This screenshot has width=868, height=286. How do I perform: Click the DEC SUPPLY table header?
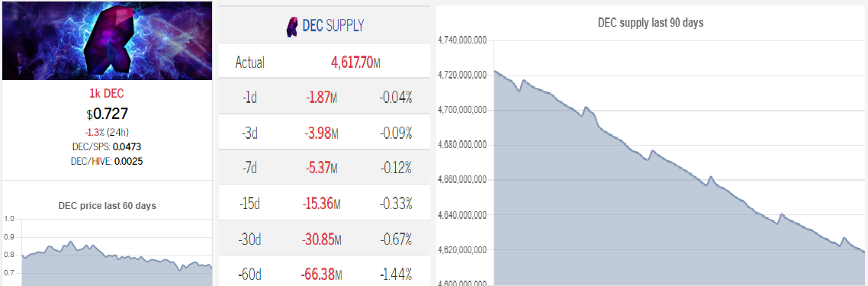pyautogui.click(x=324, y=25)
